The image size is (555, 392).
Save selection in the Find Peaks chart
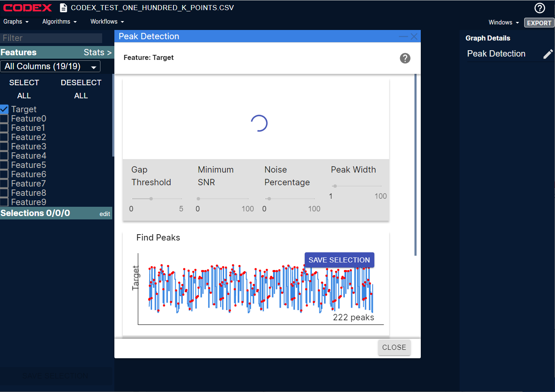click(339, 260)
